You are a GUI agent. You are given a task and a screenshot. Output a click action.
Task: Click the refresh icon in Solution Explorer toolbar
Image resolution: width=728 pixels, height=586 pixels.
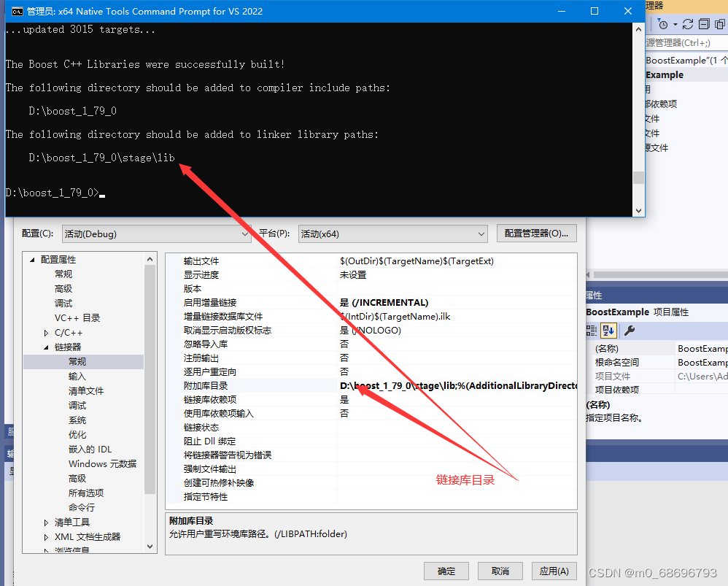(688, 24)
